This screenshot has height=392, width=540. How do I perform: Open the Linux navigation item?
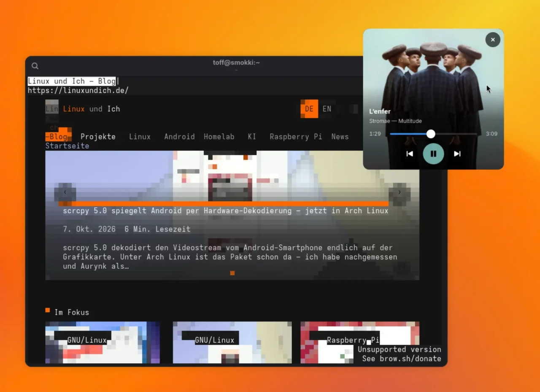point(140,137)
